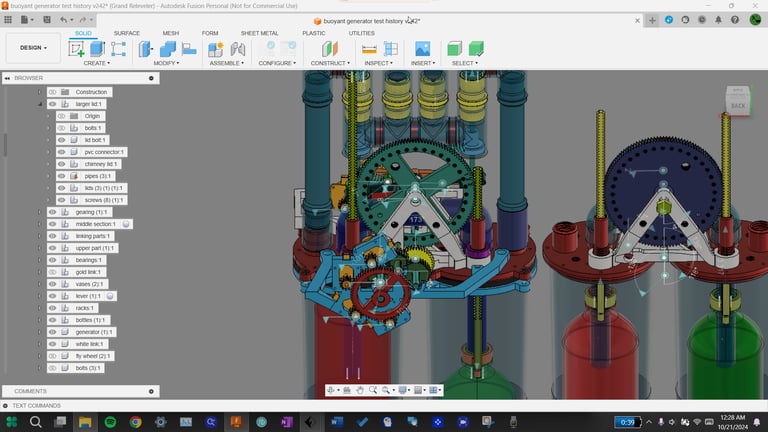The width and height of the screenshot is (768, 432).
Task: Pick the Joint tool
Action: click(x=238, y=49)
